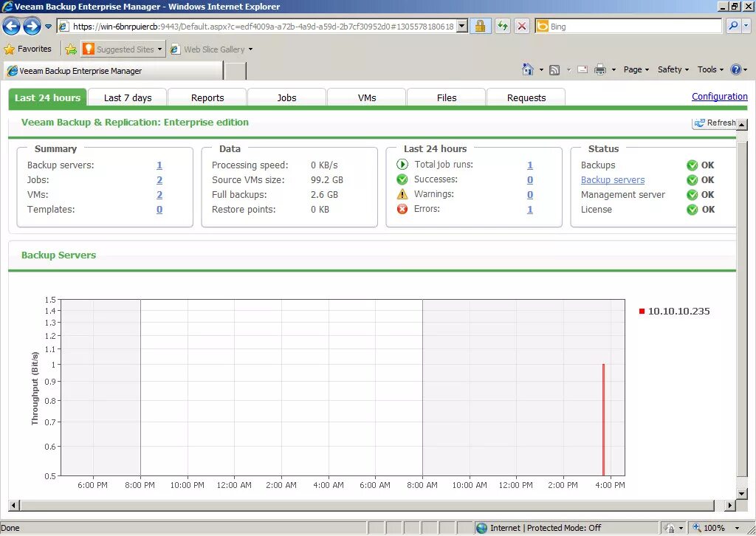
Task: Switch to the Last 24 hours tab
Action: tap(48, 97)
